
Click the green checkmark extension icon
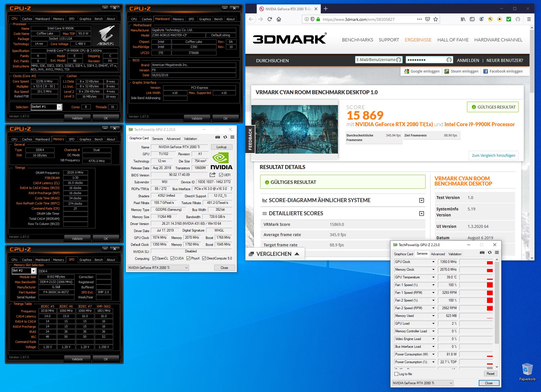[x=509, y=19]
